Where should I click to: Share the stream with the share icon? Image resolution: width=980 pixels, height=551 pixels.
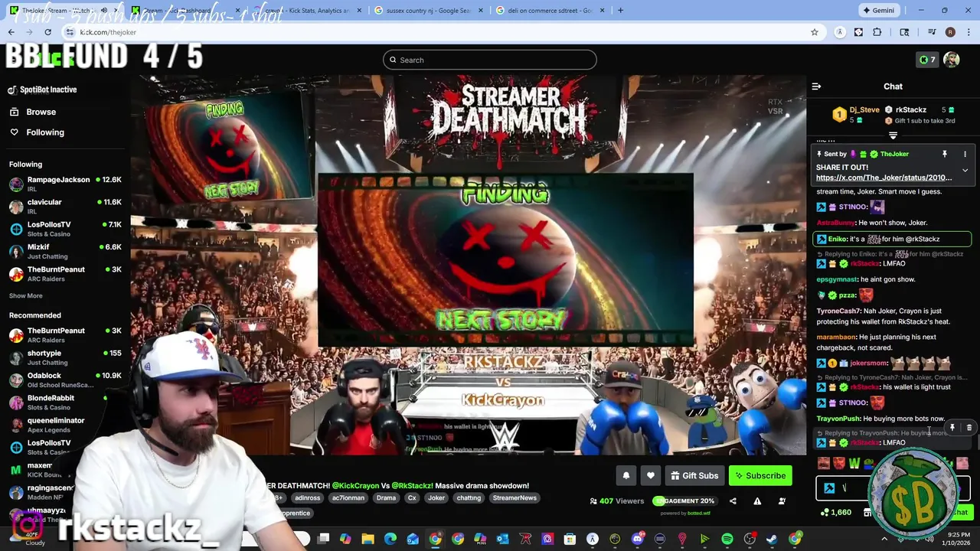[733, 501]
